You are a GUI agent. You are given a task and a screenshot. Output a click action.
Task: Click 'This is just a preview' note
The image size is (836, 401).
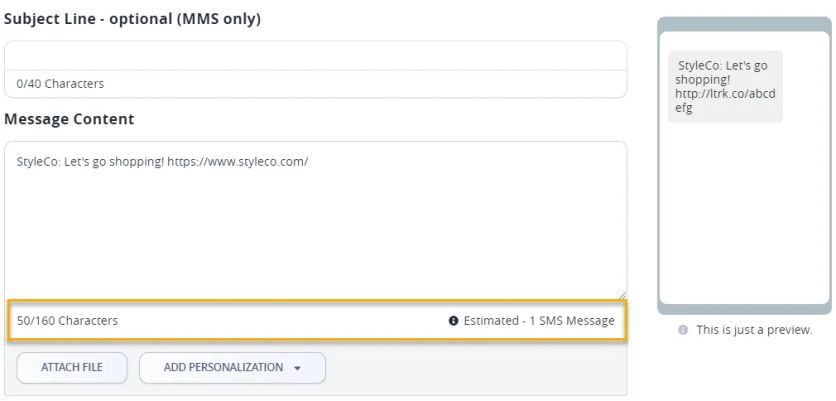754,330
